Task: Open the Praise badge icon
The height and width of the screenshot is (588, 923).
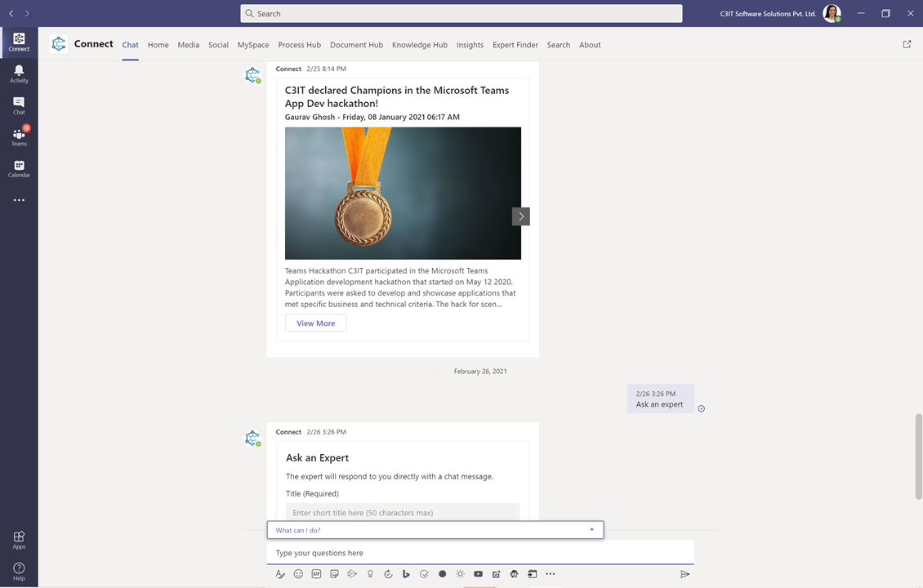Action: (370, 574)
